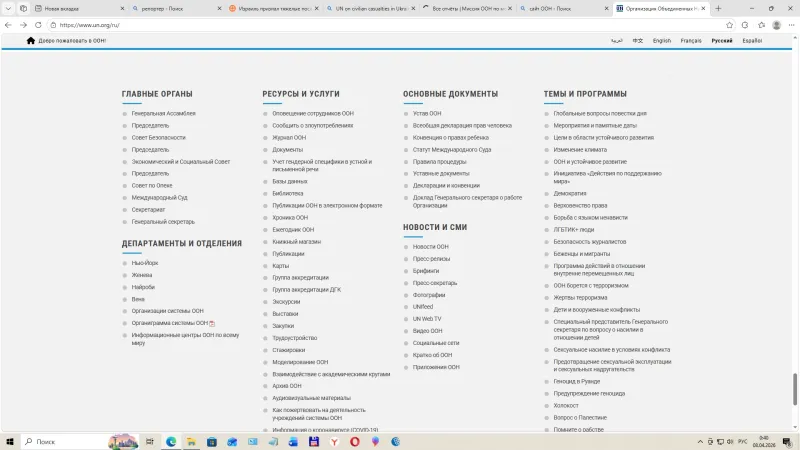Switch site language to English
Image resolution: width=800 pixels, height=450 pixels.
[661, 41]
